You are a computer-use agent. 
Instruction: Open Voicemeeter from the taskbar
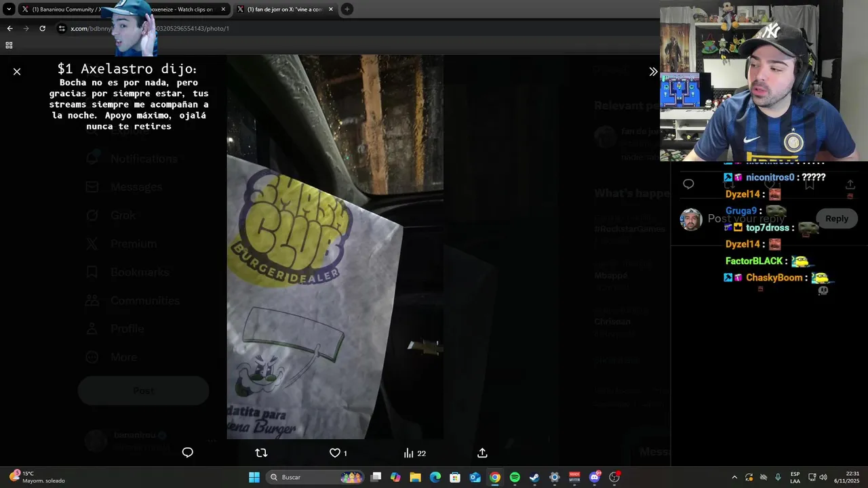tap(574, 477)
